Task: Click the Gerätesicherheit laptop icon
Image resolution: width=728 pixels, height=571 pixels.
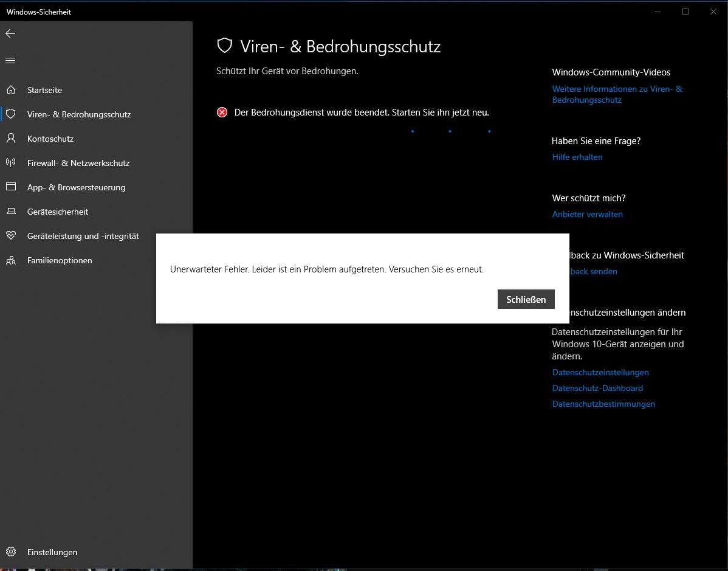Action: pos(11,212)
